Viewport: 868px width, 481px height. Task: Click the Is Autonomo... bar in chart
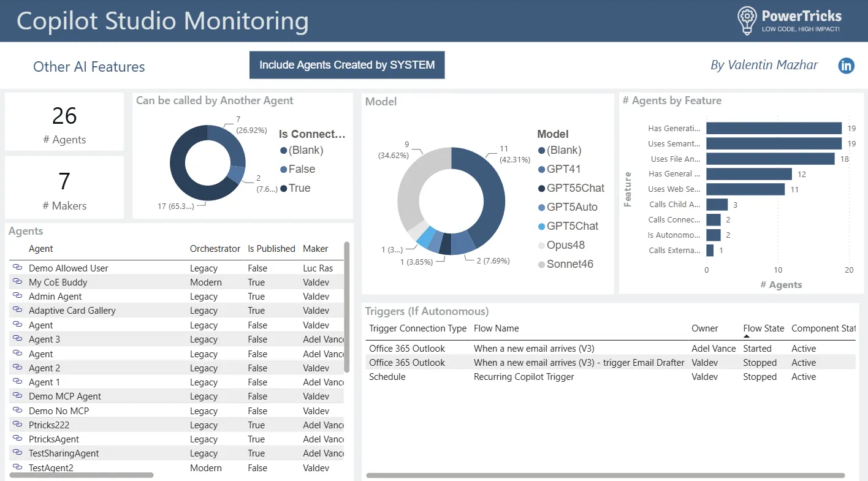tap(713, 235)
